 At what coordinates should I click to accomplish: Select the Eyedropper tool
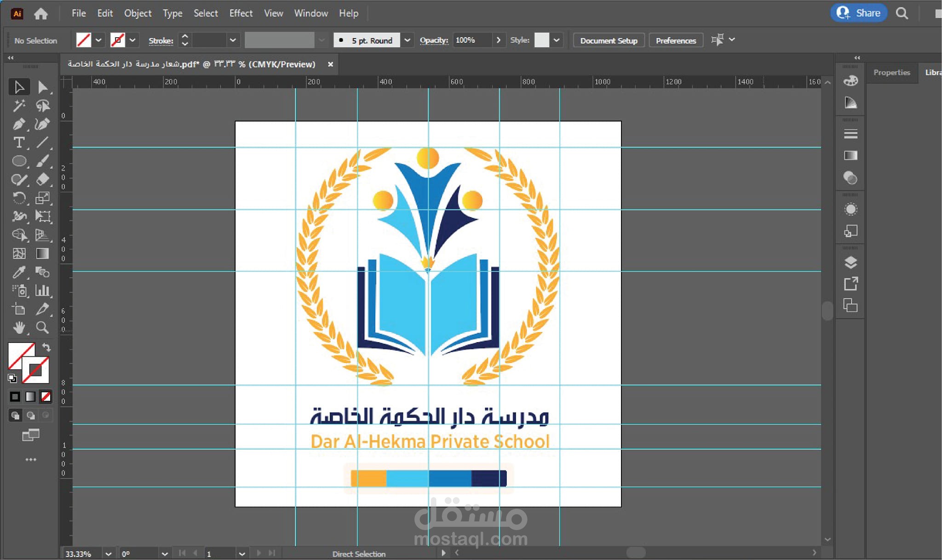coord(19,272)
